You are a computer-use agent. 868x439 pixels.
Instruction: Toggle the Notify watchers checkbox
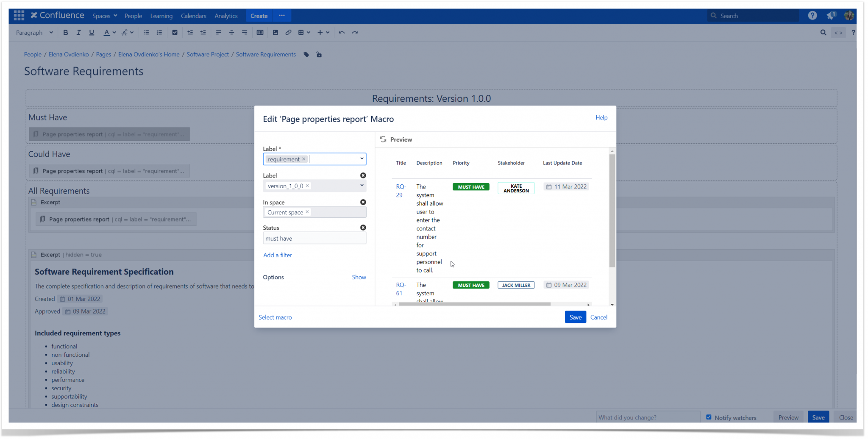click(x=709, y=417)
